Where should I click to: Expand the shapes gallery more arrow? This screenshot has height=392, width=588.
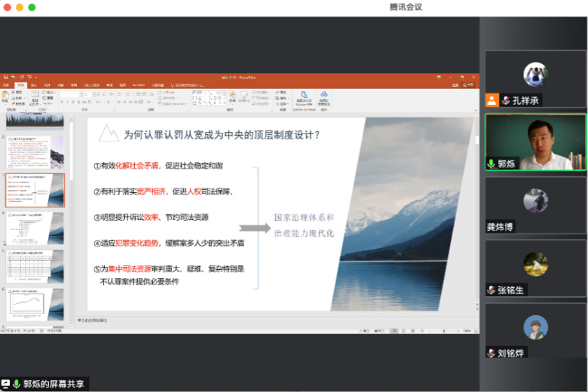click(224, 101)
